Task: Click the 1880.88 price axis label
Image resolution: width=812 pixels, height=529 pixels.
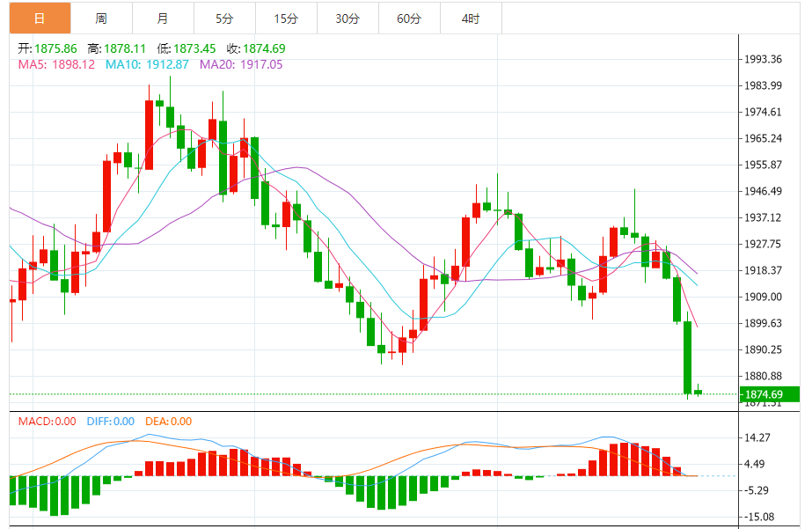Action: coord(763,376)
